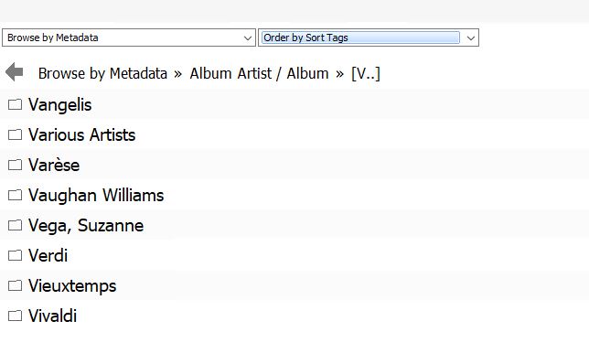Click the folder icon beside Vega, Suzanne
The width and height of the screenshot is (589, 364).
click(15, 225)
